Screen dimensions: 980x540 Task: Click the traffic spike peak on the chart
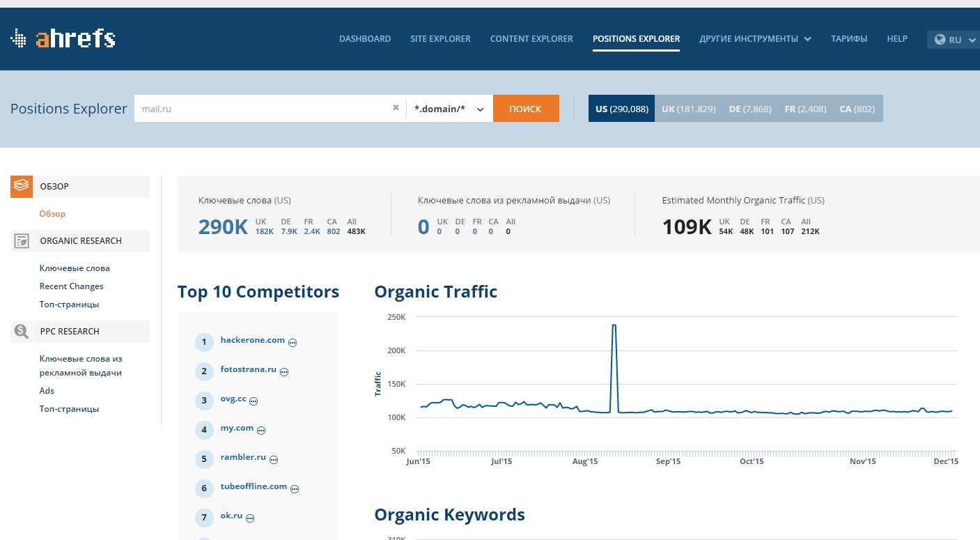(x=614, y=325)
